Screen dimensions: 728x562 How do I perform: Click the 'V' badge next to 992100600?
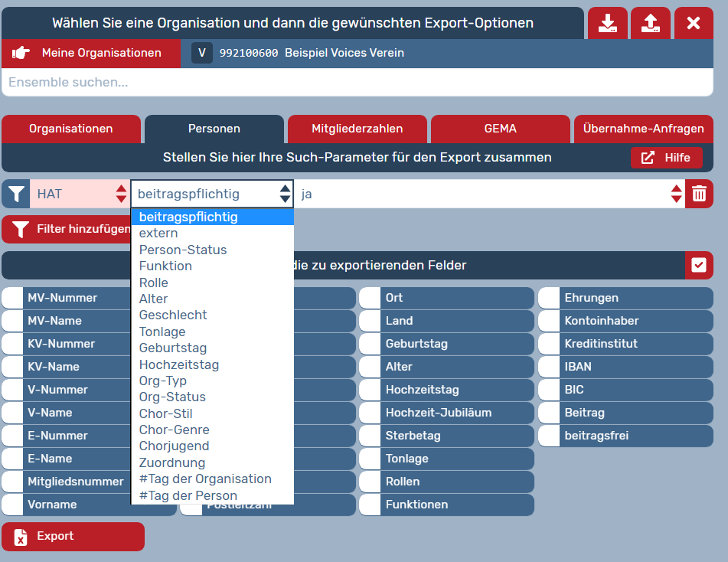click(202, 53)
